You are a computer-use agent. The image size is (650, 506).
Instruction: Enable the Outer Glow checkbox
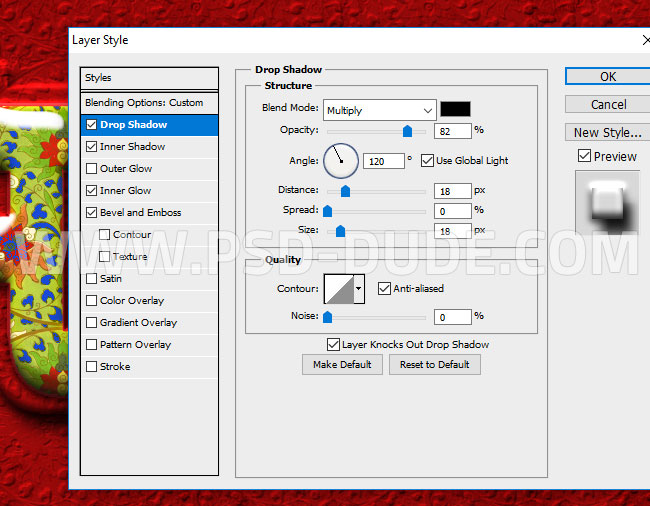[x=92, y=169]
